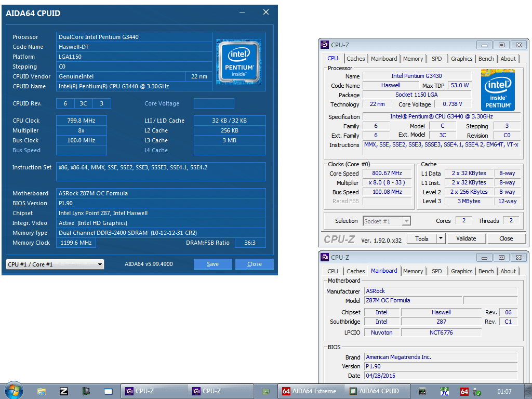Click the upper CPU-Z window title icon
Screen dimensions: 532x399
[x=325, y=45]
